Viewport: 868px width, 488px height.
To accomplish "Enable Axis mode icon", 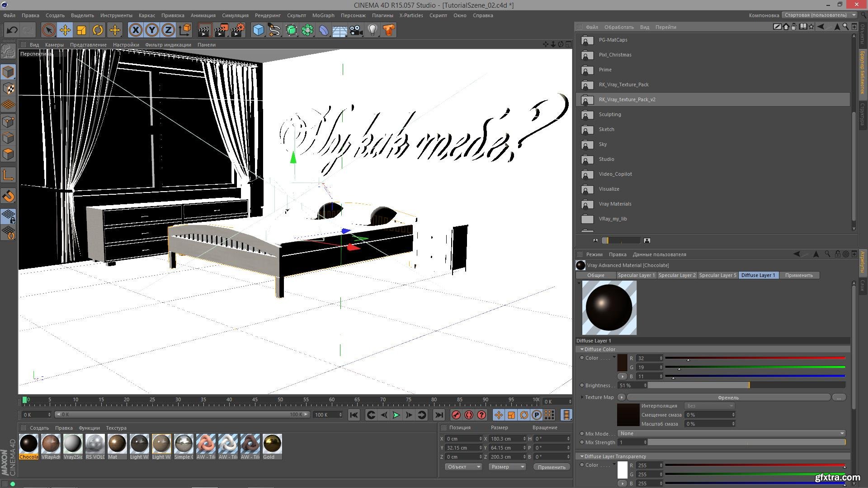I will [9, 175].
